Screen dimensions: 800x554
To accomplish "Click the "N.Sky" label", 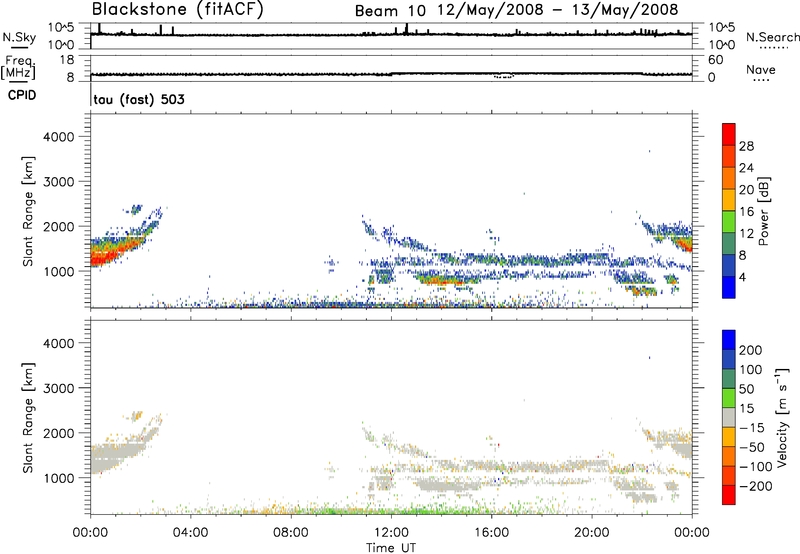I will pos(19,37).
